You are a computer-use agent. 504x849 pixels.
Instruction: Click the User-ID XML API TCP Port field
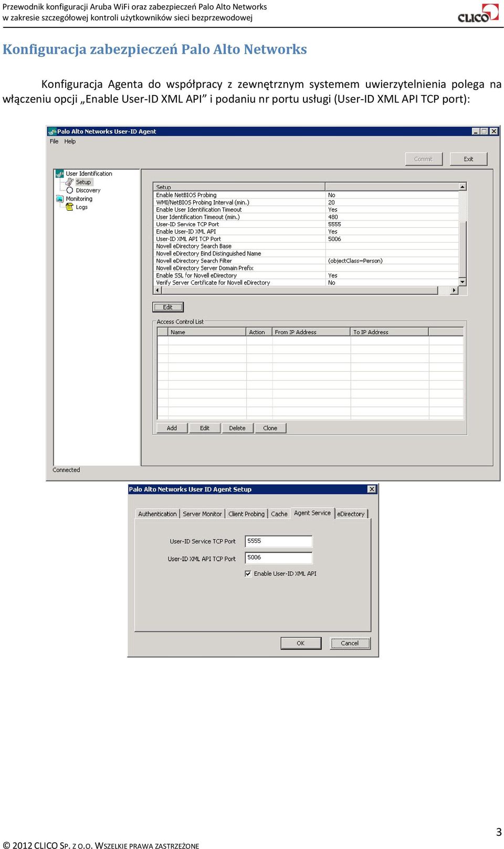(x=279, y=558)
